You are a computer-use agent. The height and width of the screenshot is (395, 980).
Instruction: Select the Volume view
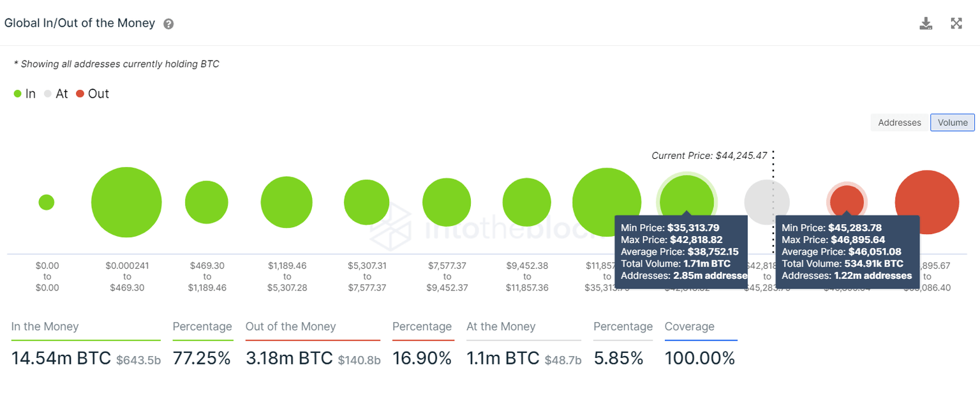click(952, 123)
